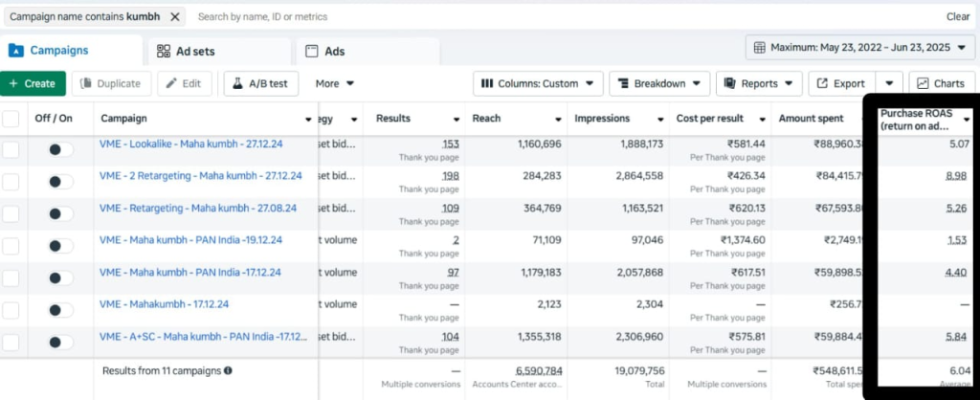The width and height of the screenshot is (980, 400).
Task: Expand the Columns: Custom dropdown
Action: [541, 84]
